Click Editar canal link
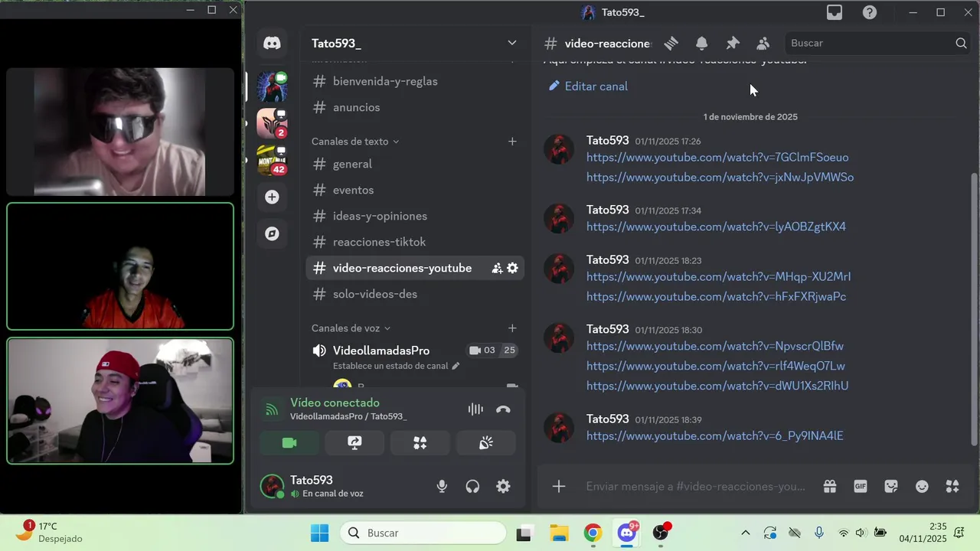The image size is (980, 551). tap(589, 86)
